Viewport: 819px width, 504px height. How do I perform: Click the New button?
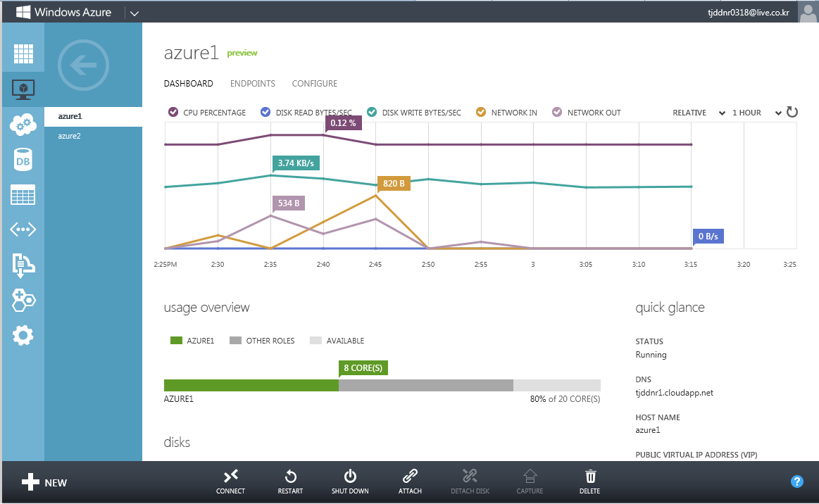tap(44, 482)
